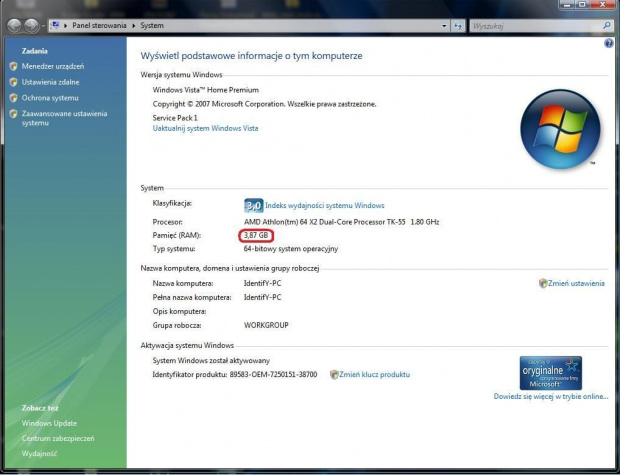620x475 pixels.
Task: Open the recent pages dropdown beside Forward
Action: pos(43,26)
